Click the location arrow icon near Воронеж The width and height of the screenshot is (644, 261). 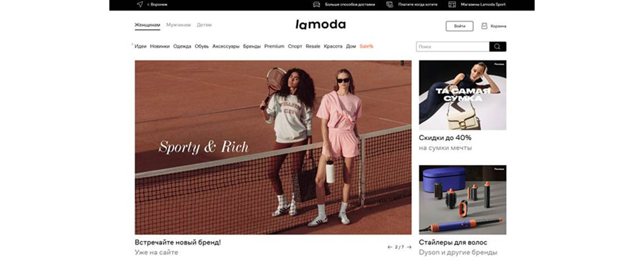140,5
